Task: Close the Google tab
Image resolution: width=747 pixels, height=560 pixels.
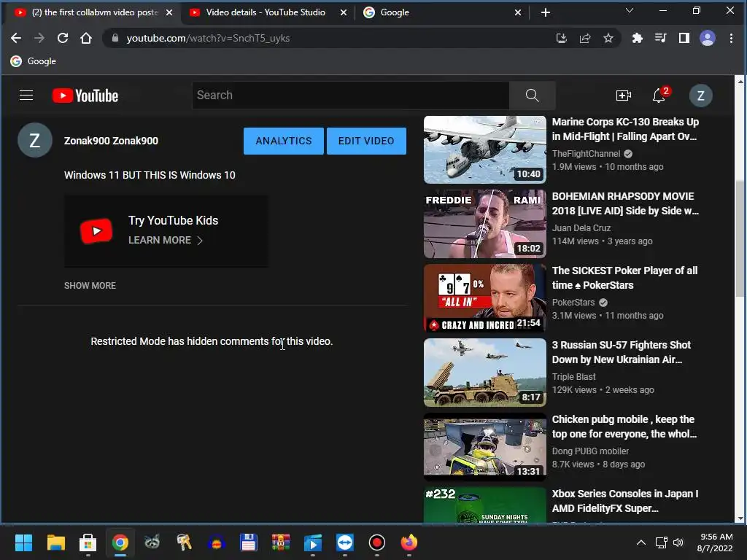Action: click(x=518, y=12)
